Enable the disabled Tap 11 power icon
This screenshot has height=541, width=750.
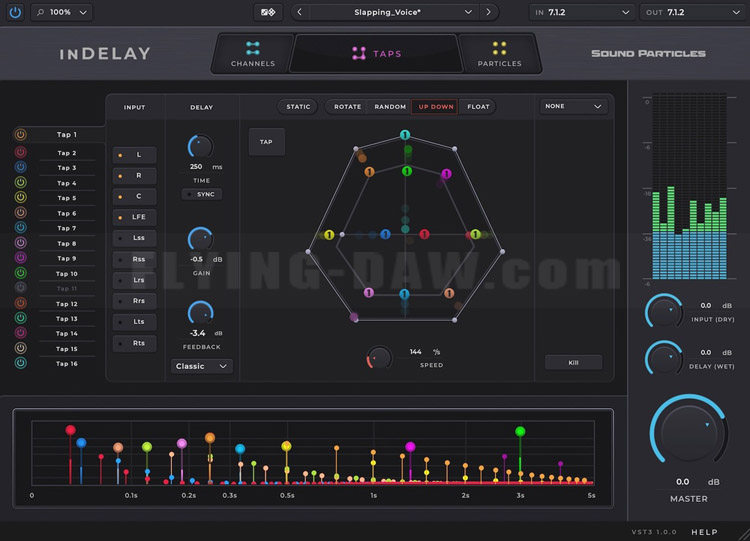click(x=20, y=287)
